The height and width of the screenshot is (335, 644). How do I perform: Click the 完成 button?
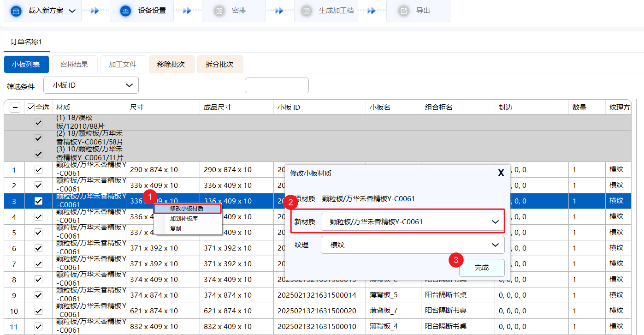481,268
